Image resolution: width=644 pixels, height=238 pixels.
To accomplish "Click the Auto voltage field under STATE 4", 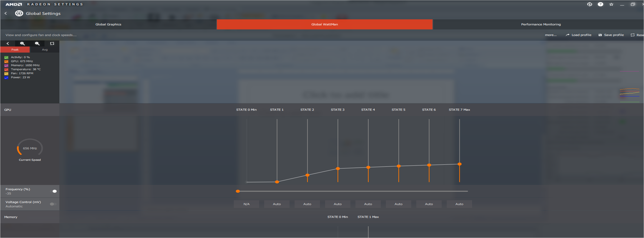I will 368,204.
